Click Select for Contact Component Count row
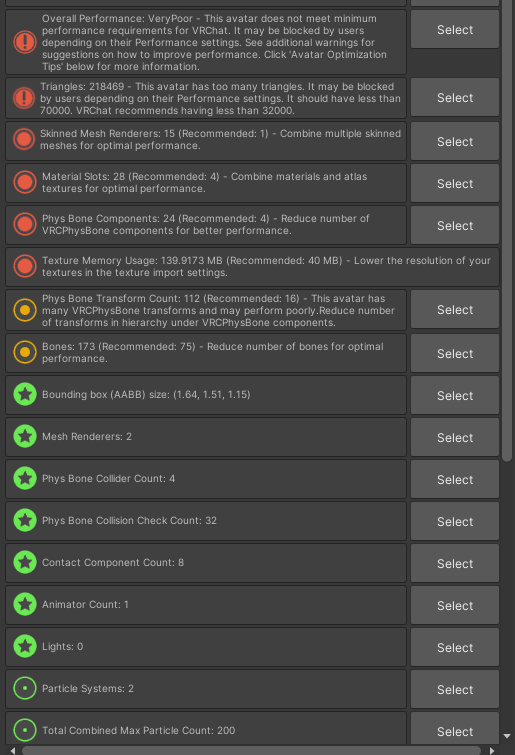 click(455, 563)
